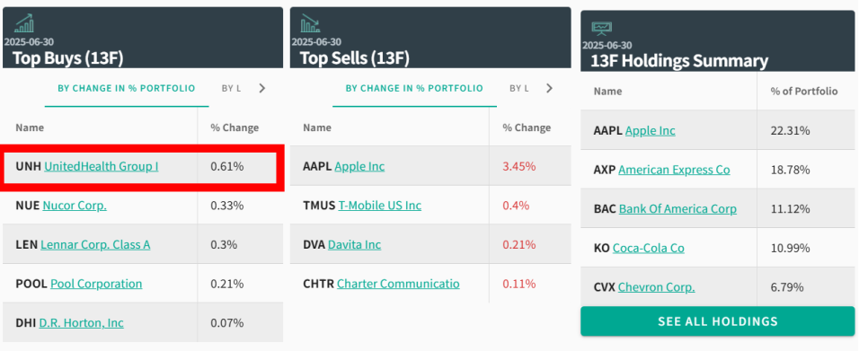Open Chevron Corp. link in Holdings Summary
This screenshot has height=351, width=868.
click(x=657, y=287)
